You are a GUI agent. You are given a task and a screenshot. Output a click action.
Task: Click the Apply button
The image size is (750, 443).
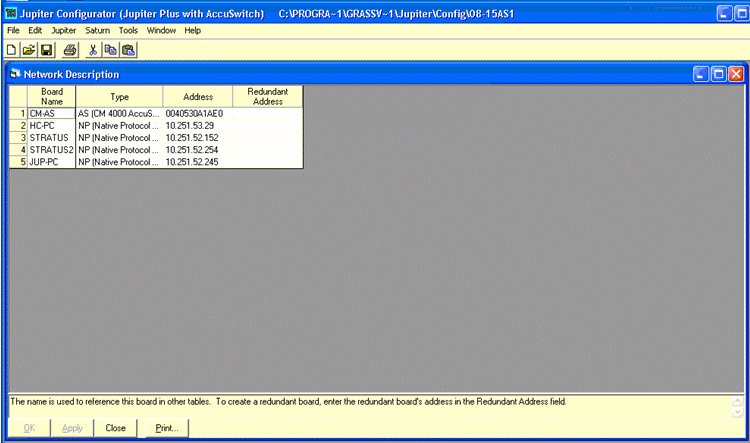point(72,428)
